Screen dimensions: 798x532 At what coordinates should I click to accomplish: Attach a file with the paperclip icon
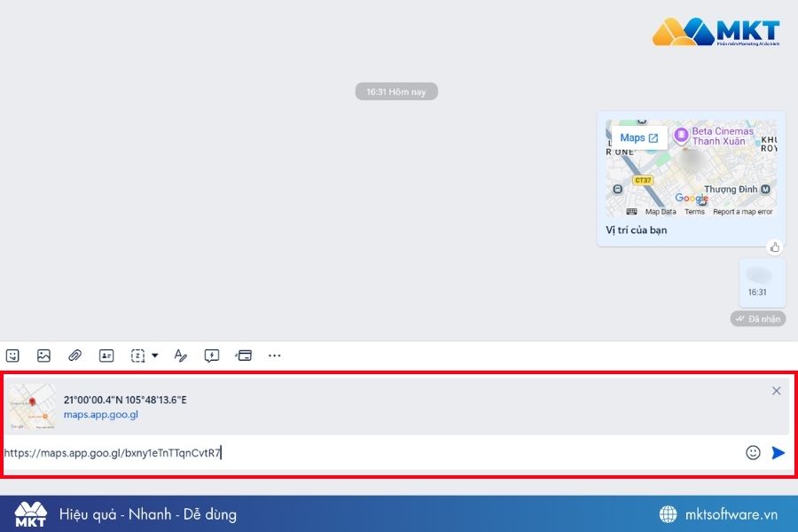[74, 356]
